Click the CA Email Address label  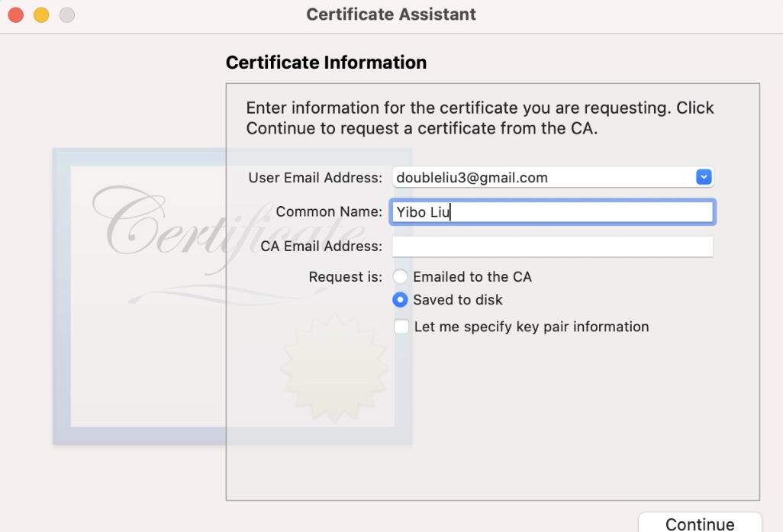321,247
